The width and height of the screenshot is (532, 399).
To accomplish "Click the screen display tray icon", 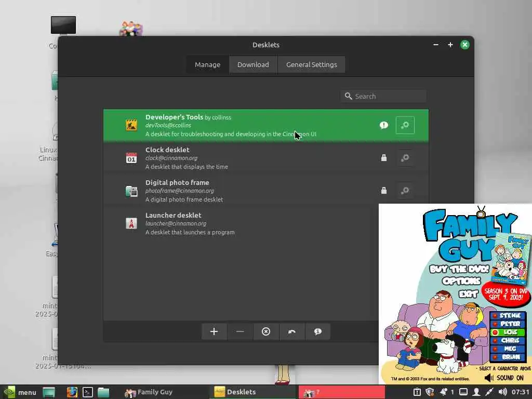I will tap(463, 392).
